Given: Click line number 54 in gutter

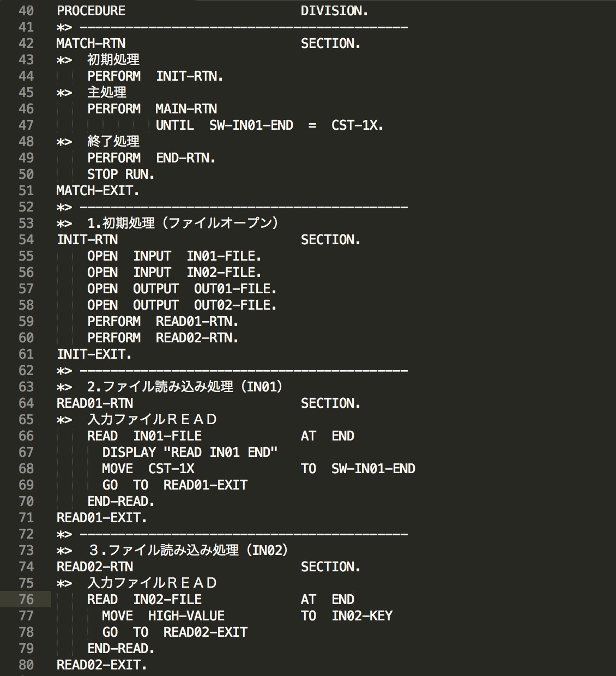Looking at the screenshot, I should coord(26,240).
